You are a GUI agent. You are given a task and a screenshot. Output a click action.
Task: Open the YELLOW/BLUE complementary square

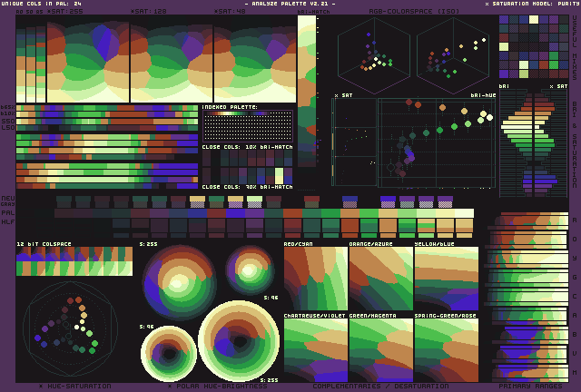pos(447,279)
